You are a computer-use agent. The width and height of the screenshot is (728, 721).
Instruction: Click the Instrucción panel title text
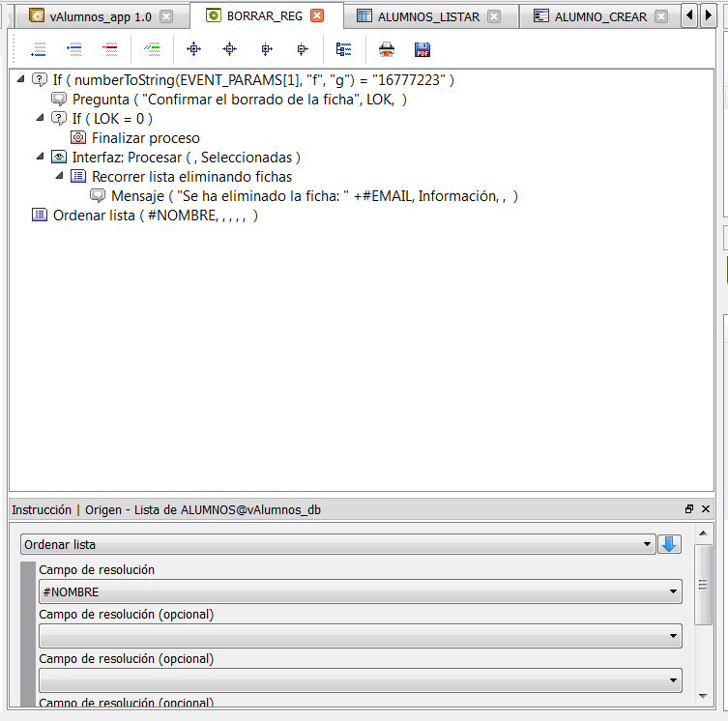click(166, 509)
